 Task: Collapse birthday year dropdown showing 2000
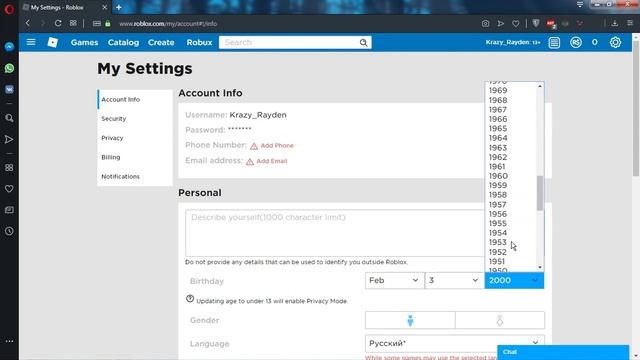click(x=514, y=280)
